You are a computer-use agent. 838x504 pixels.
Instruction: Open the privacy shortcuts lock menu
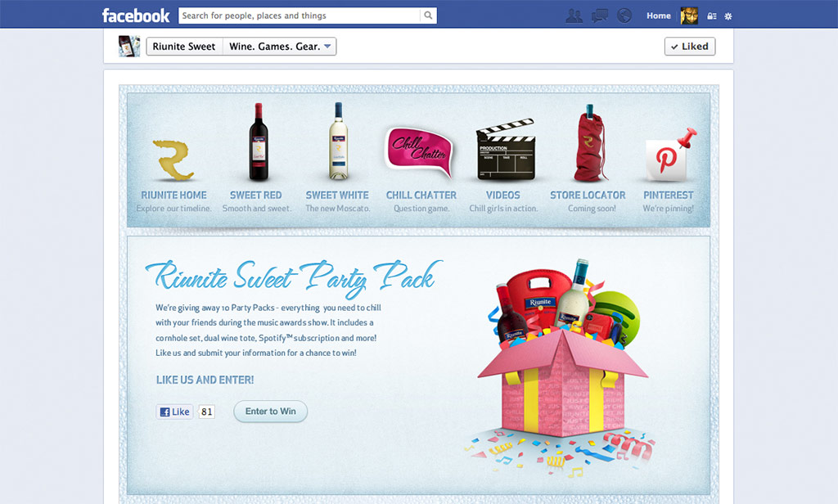click(x=712, y=16)
